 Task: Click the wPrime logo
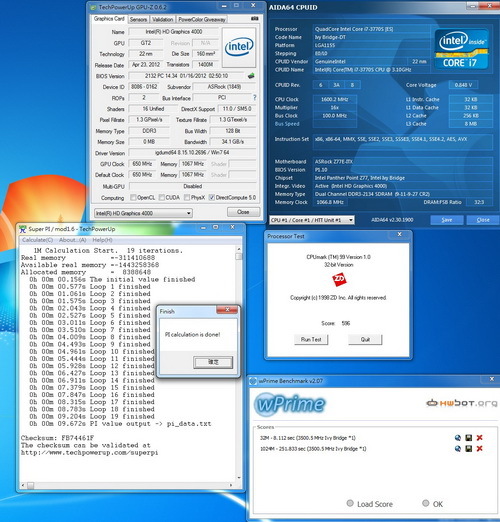(289, 404)
